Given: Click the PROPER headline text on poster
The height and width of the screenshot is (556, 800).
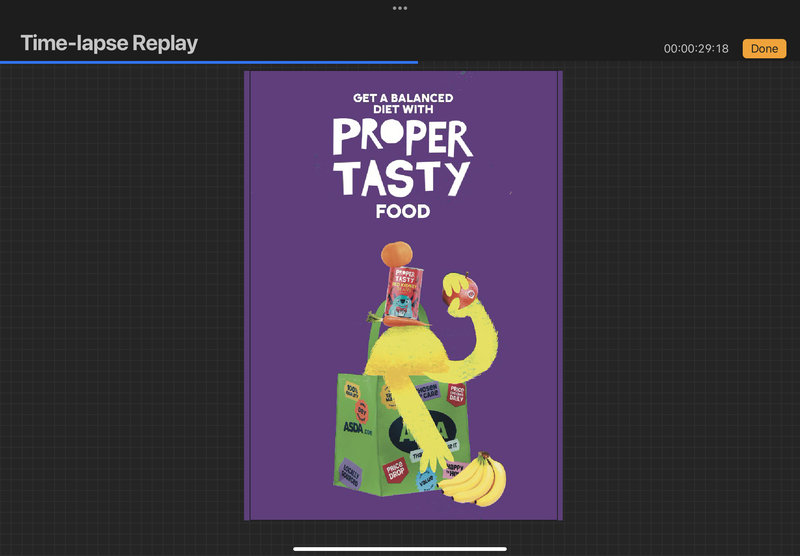Looking at the screenshot, I should pyautogui.click(x=402, y=139).
